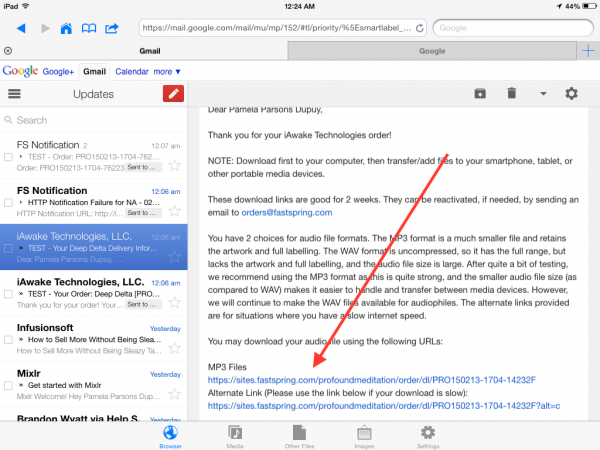The width and height of the screenshot is (600, 450).
Task: Open Gmail settings gear icon
Action: point(571,93)
